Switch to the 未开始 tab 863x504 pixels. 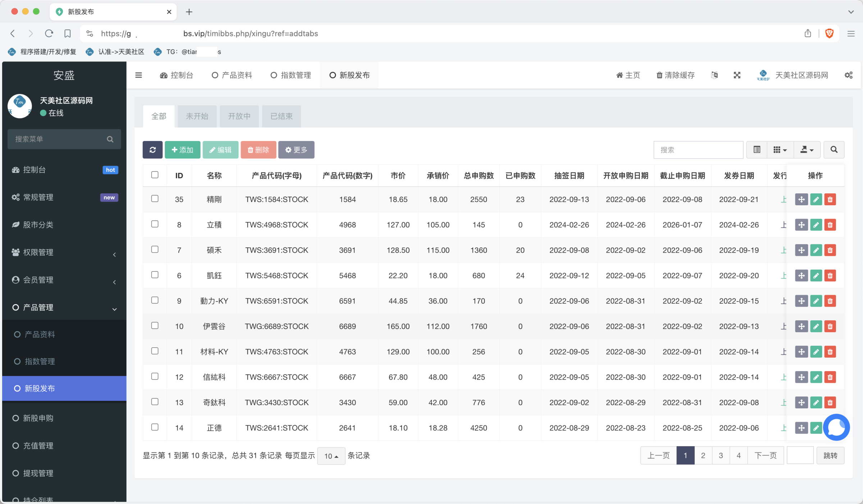pos(197,116)
